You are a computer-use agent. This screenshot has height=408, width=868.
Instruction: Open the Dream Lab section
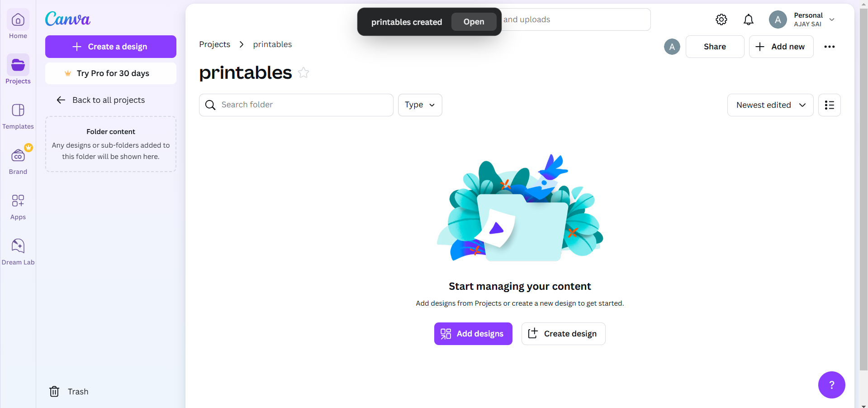pyautogui.click(x=18, y=251)
